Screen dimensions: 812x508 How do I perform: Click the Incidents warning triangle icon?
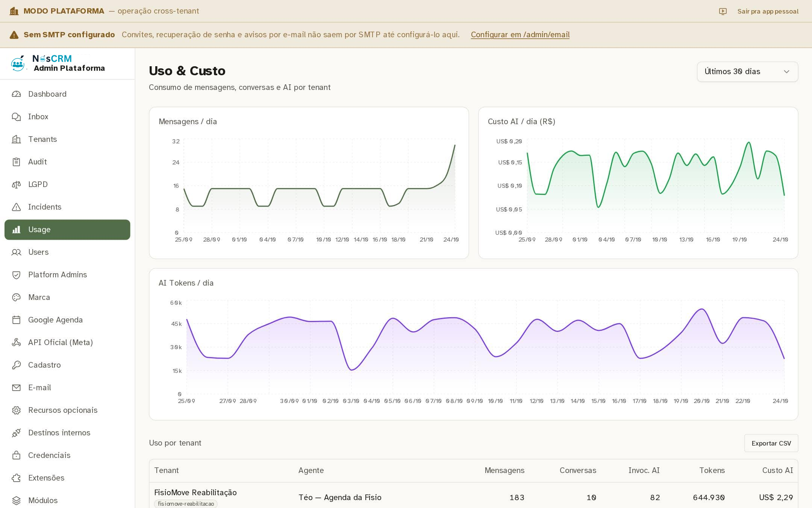pos(16,207)
